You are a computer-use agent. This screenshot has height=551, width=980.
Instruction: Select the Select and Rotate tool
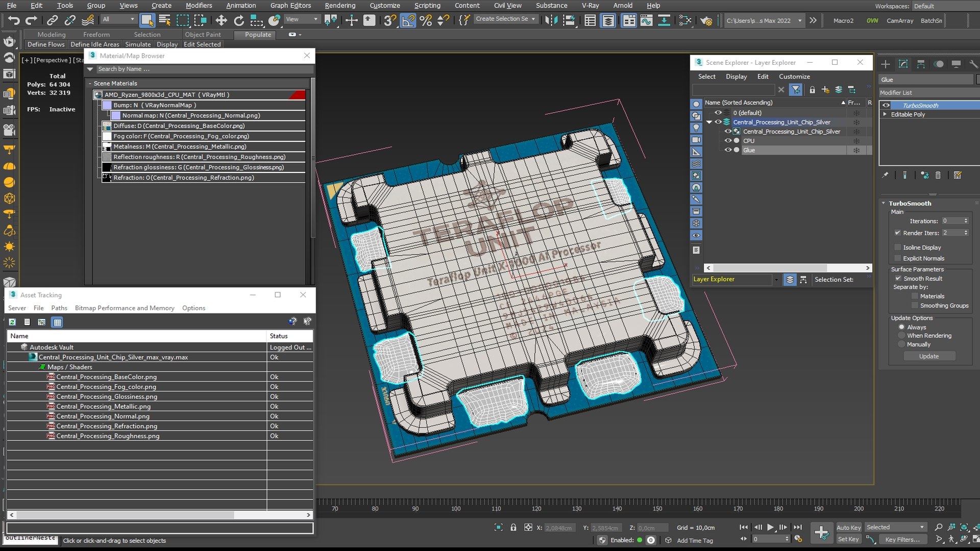click(239, 20)
